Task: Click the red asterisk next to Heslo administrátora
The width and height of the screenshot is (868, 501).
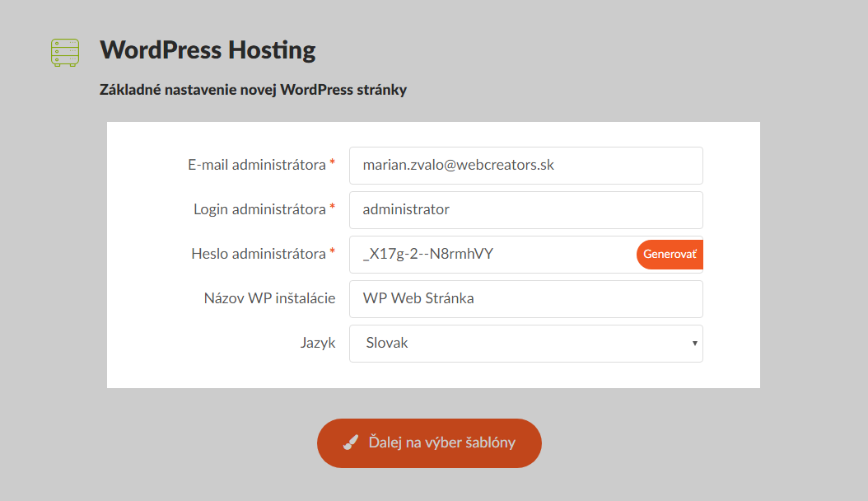Action: click(332, 254)
